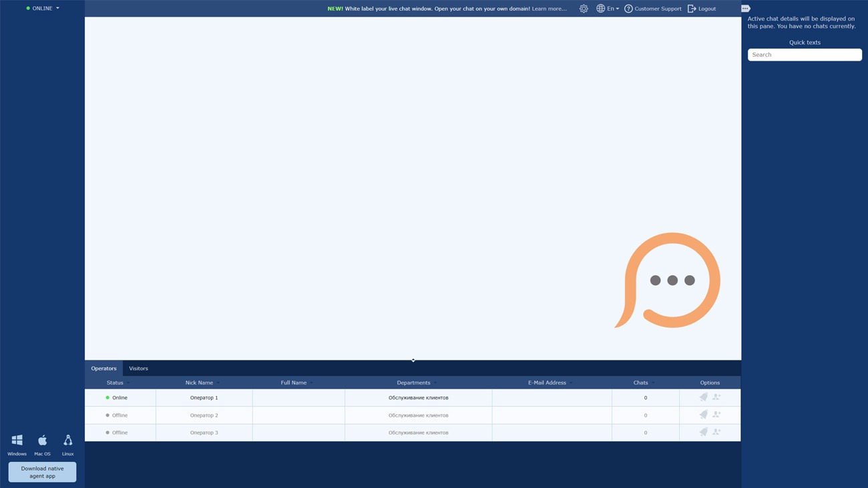Click the Mac OS app download icon
This screenshot has height=488, width=868.
[x=43, y=441]
